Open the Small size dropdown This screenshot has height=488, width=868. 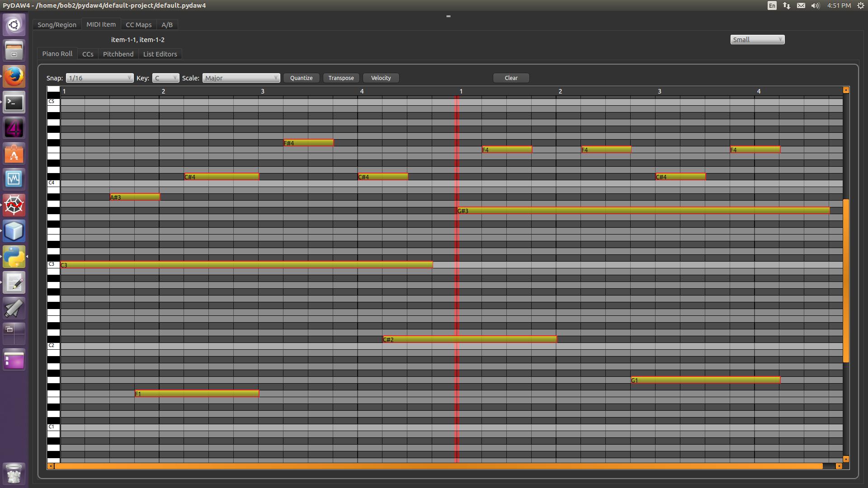pos(757,40)
